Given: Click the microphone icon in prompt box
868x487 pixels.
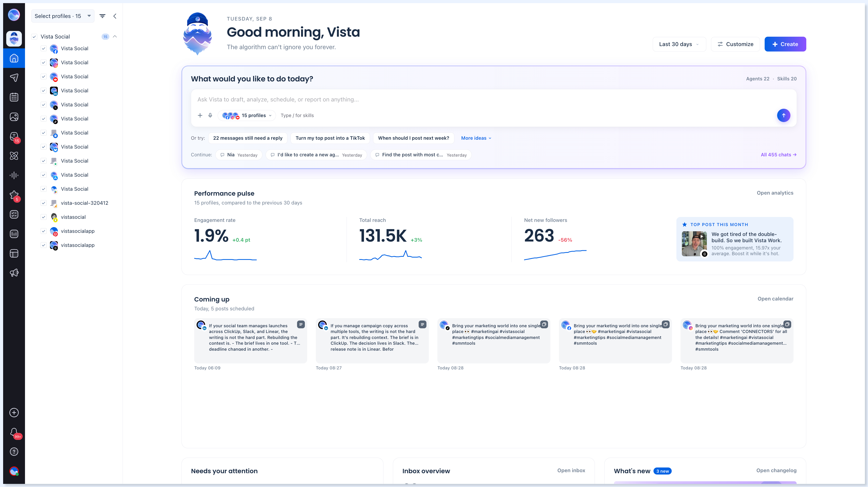Looking at the screenshot, I should click(x=210, y=115).
